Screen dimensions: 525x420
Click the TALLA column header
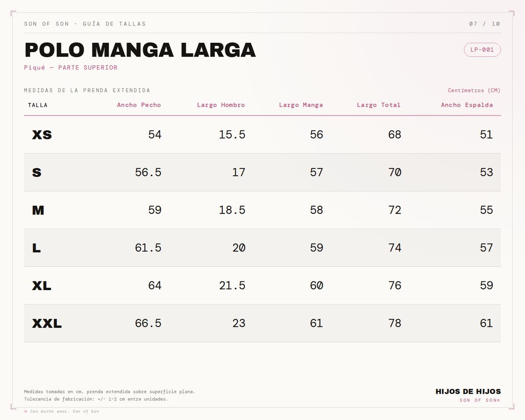pyautogui.click(x=38, y=105)
